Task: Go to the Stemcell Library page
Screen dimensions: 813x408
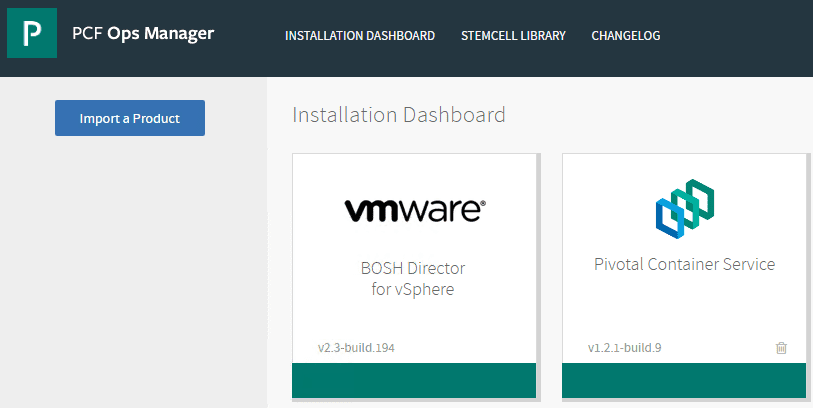Action: pyautogui.click(x=513, y=36)
